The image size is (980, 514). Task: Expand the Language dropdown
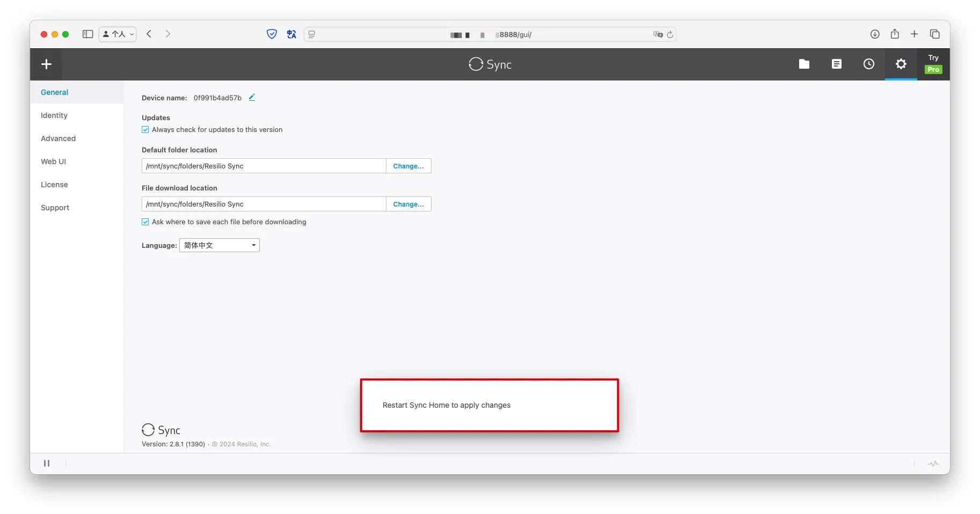pyautogui.click(x=220, y=246)
